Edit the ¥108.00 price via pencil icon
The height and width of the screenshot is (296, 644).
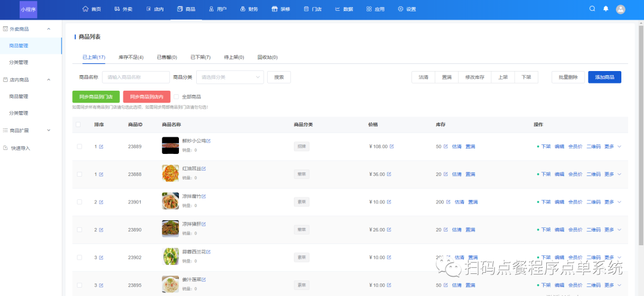coord(391,146)
